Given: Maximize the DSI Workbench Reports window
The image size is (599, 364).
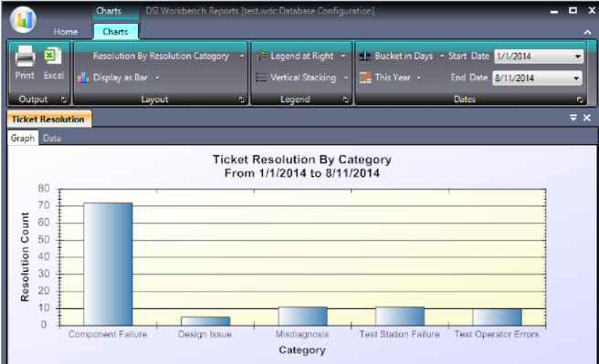Looking at the screenshot, I should 573,11.
